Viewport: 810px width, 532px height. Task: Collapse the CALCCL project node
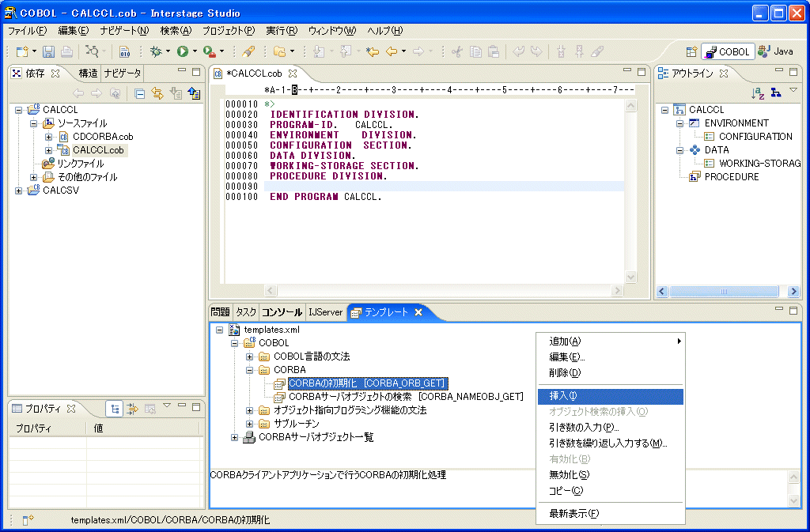click(x=19, y=110)
